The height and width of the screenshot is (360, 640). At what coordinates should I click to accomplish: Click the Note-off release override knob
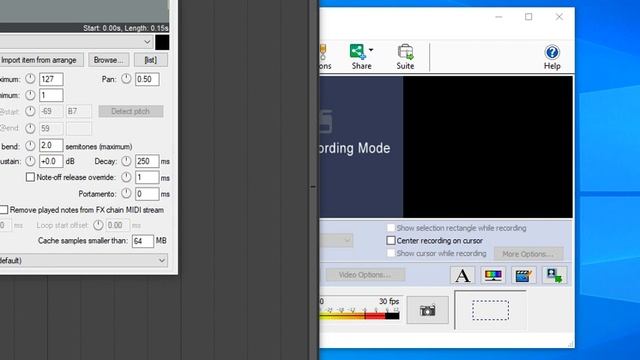126,177
